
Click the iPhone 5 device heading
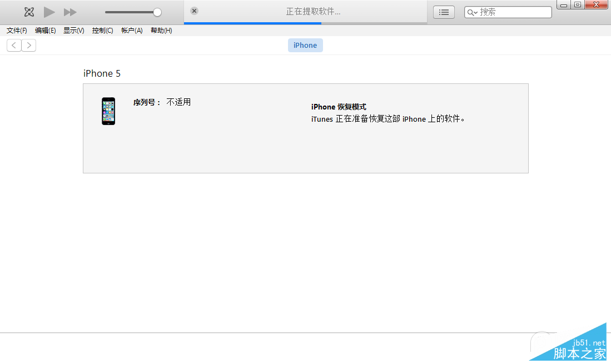[x=102, y=73]
